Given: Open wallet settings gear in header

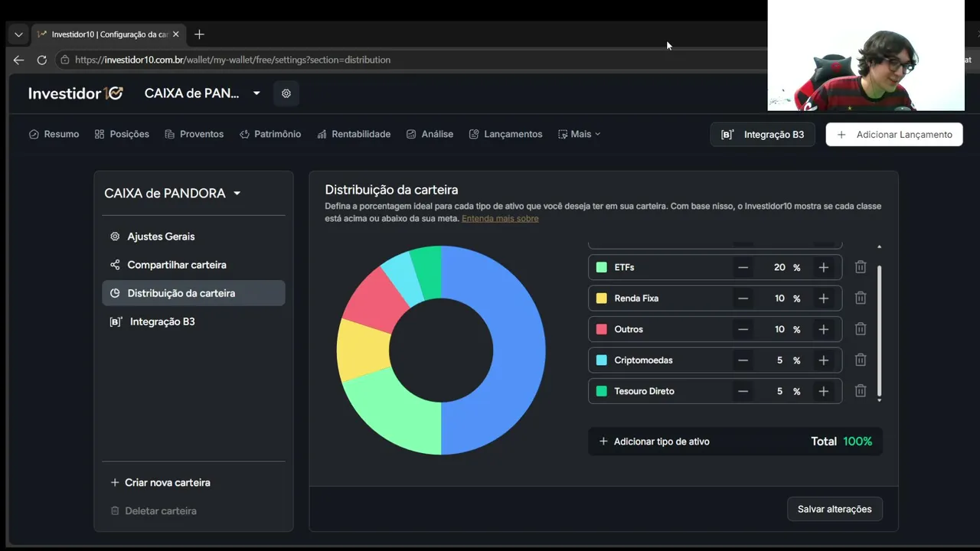Looking at the screenshot, I should [286, 93].
